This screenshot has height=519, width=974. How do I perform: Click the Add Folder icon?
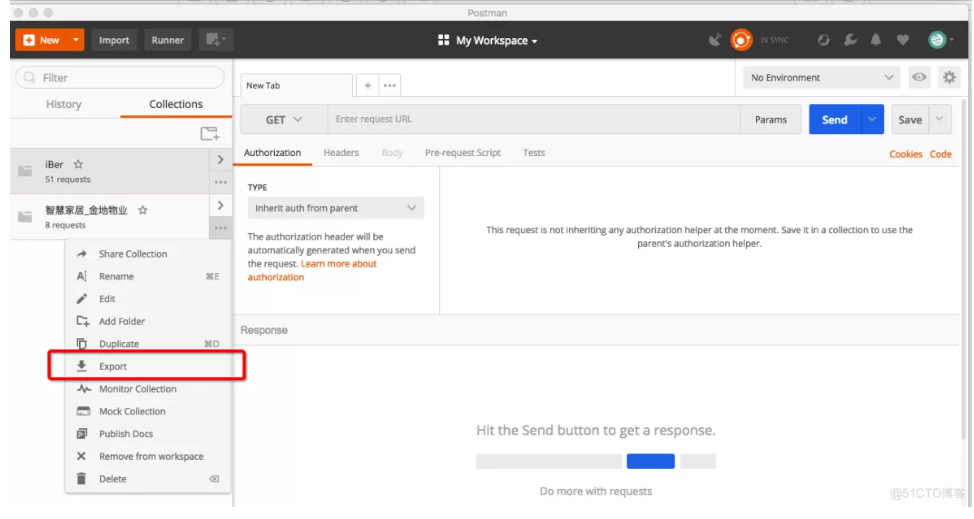83,321
